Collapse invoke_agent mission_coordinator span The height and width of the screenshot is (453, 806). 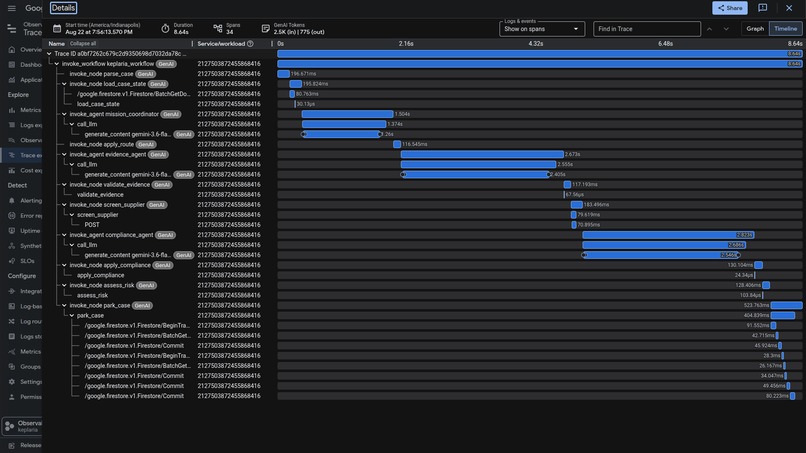pos(64,114)
